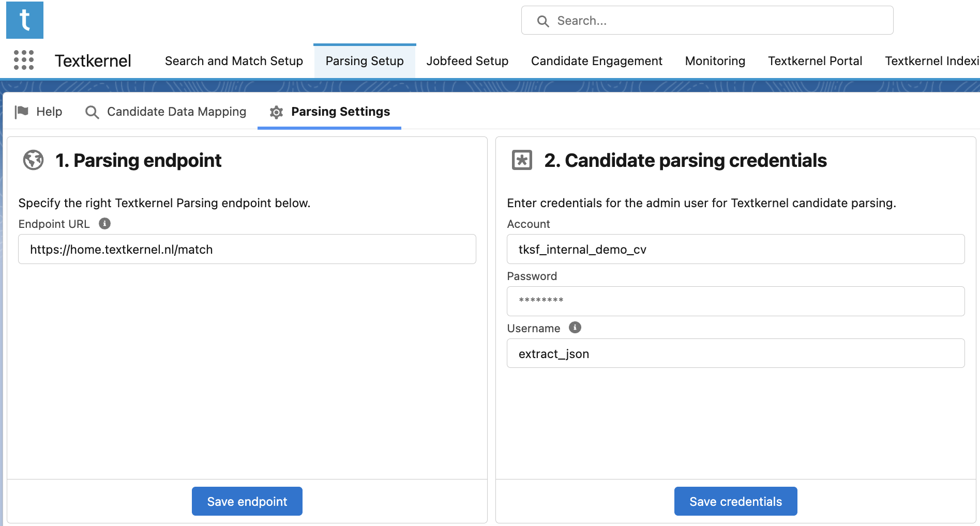Click the '2. Candidate parsing credentials' heading

[x=685, y=160]
